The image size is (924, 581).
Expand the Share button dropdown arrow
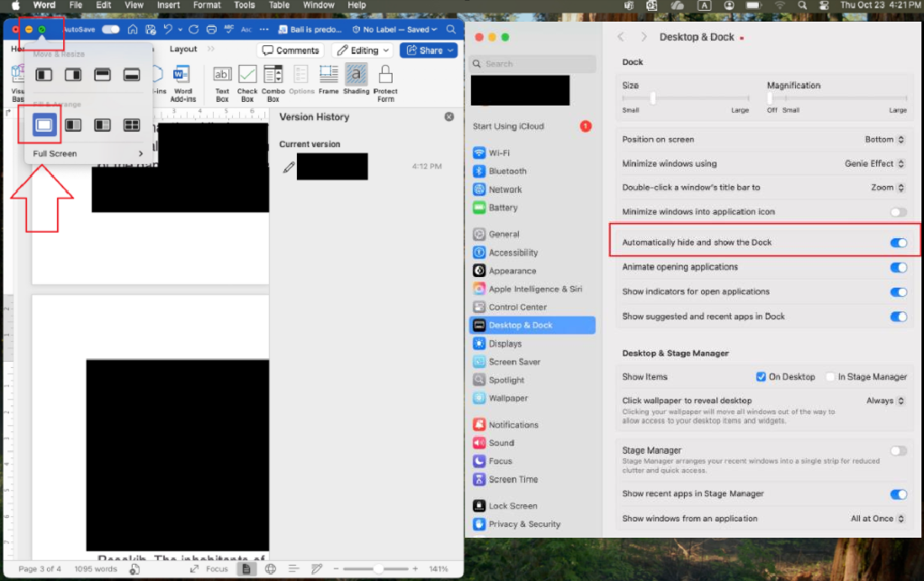click(451, 51)
